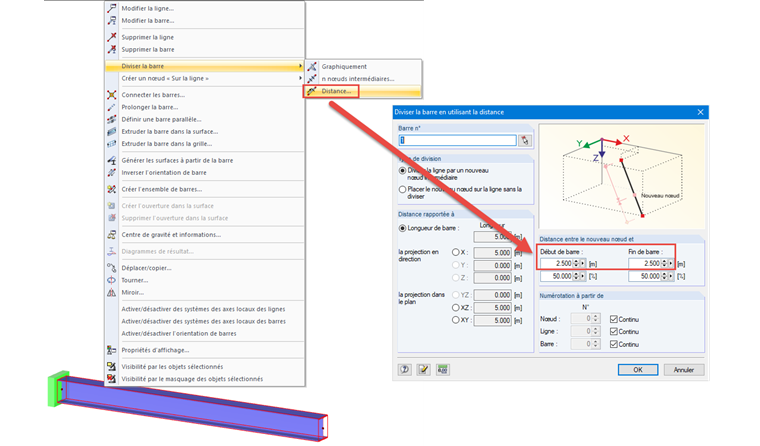The width and height of the screenshot is (760, 446).
Task: Click the spinner on Fin de barre 2.500 field
Action: (x=665, y=264)
